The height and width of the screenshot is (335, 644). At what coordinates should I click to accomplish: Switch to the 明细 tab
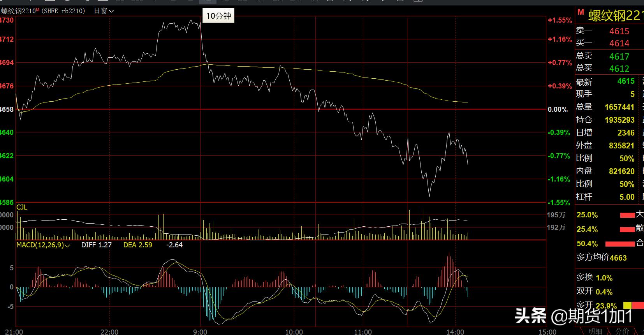pyautogui.click(x=595, y=331)
